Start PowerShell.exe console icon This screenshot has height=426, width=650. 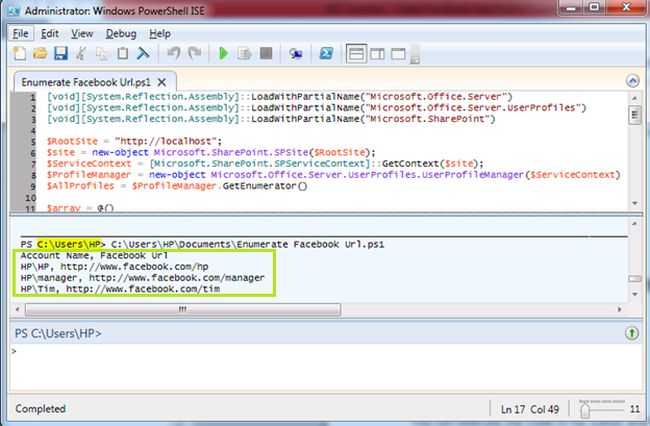click(x=326, y=53)
